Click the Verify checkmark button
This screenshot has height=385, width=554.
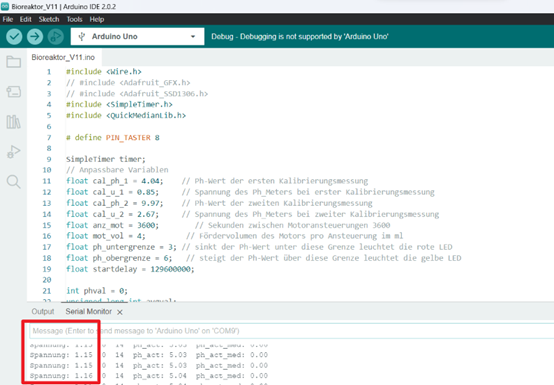(14, 36)
